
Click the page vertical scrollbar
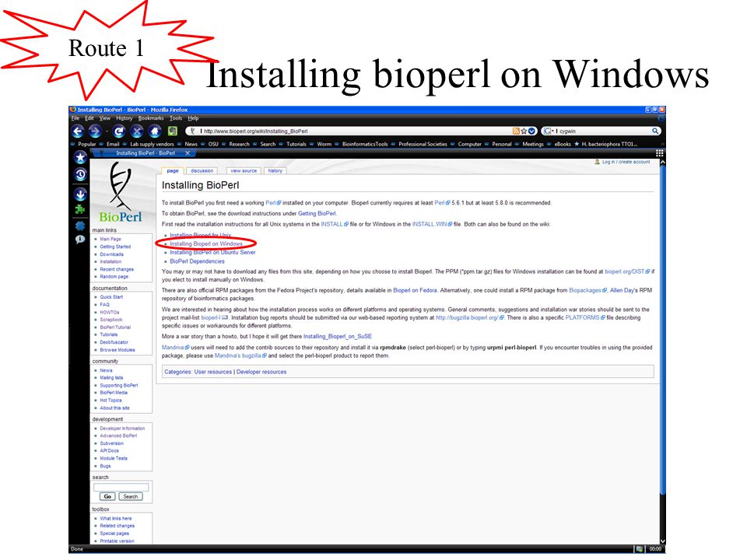pyautogui.click(x=662, y=328)
